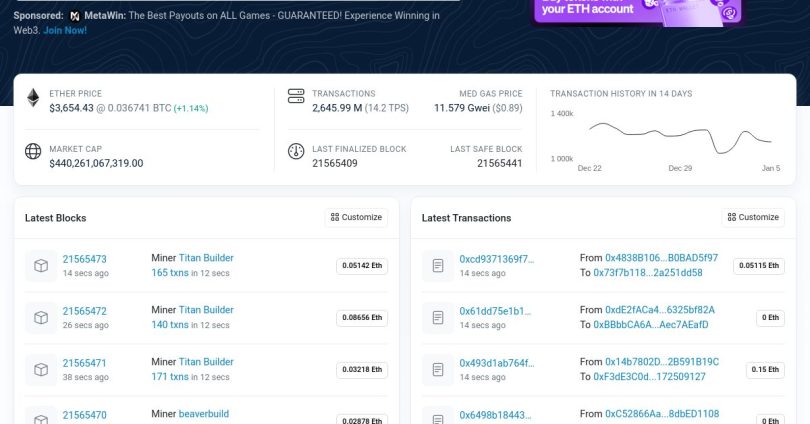View the 140 txns in block 21565472

tap(170, 324)
